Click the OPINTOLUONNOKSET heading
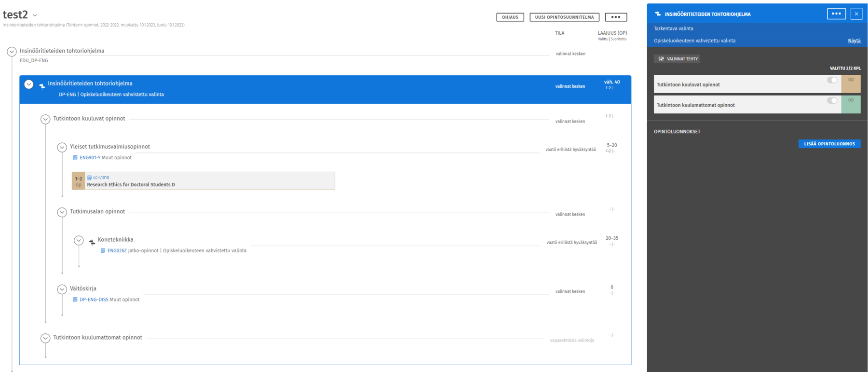Screen dimensions: 868x372 [x=677, y=132]
